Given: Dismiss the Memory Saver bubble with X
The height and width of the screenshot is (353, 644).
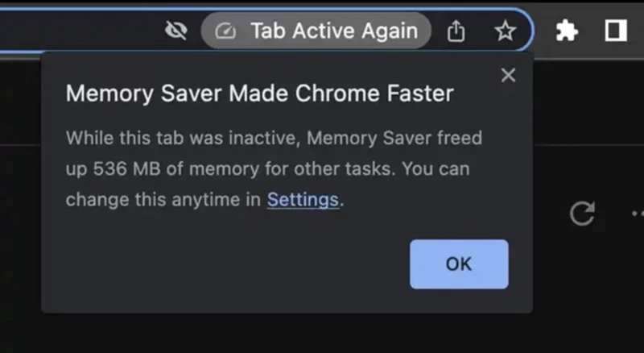Looking at the screenshot, I should [508, 76].
